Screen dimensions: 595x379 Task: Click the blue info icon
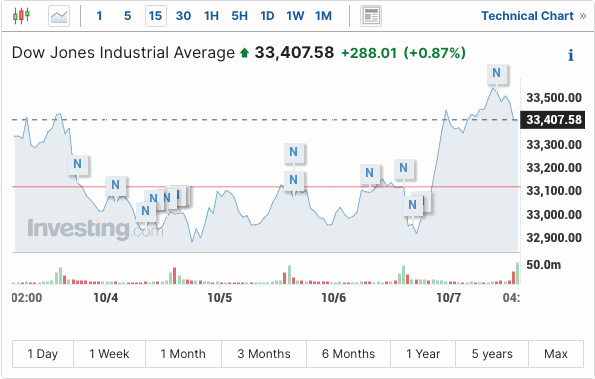[571, 55]
